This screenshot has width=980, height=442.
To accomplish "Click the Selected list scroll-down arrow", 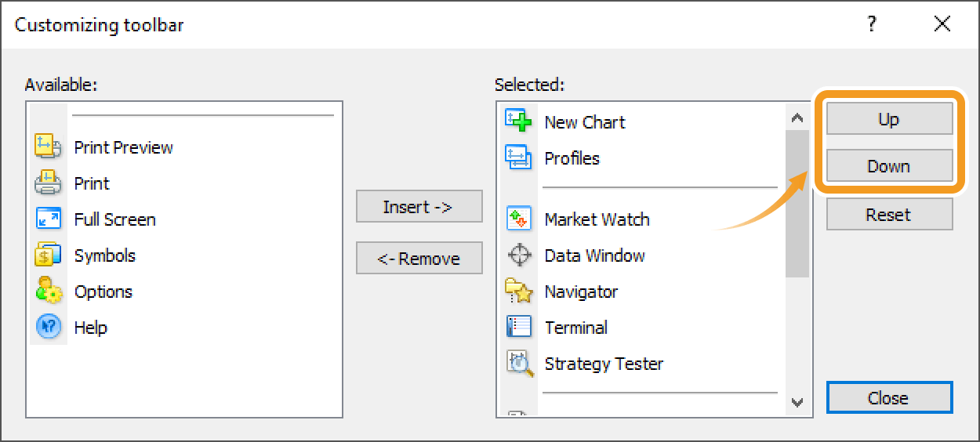I will (x=798, y=403).
